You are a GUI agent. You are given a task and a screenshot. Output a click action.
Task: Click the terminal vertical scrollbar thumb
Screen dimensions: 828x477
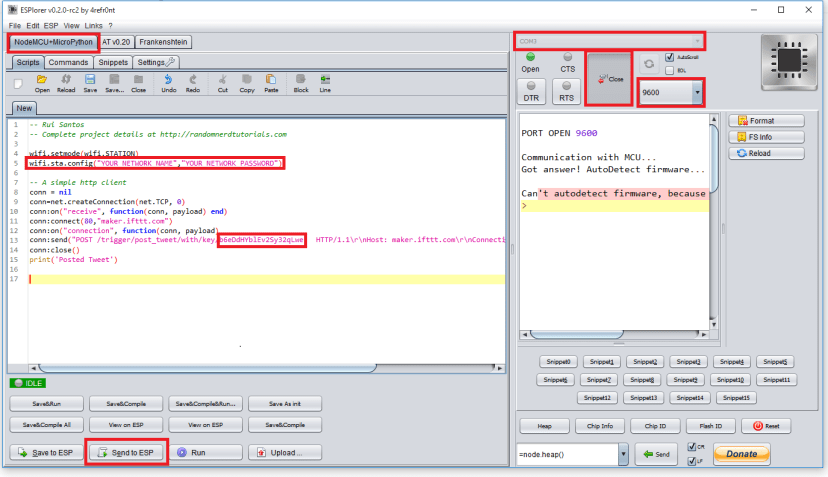click(x=713, y=159)
